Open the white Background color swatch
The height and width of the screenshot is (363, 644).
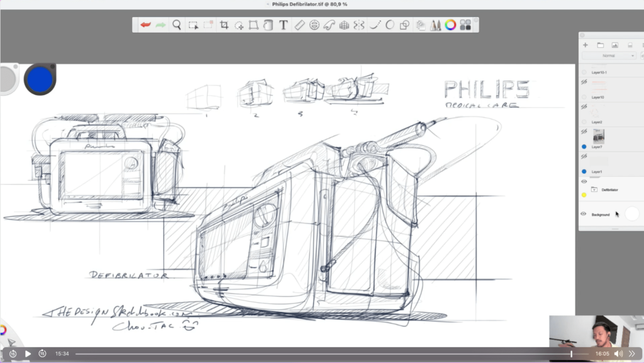(x=631, y=213)
